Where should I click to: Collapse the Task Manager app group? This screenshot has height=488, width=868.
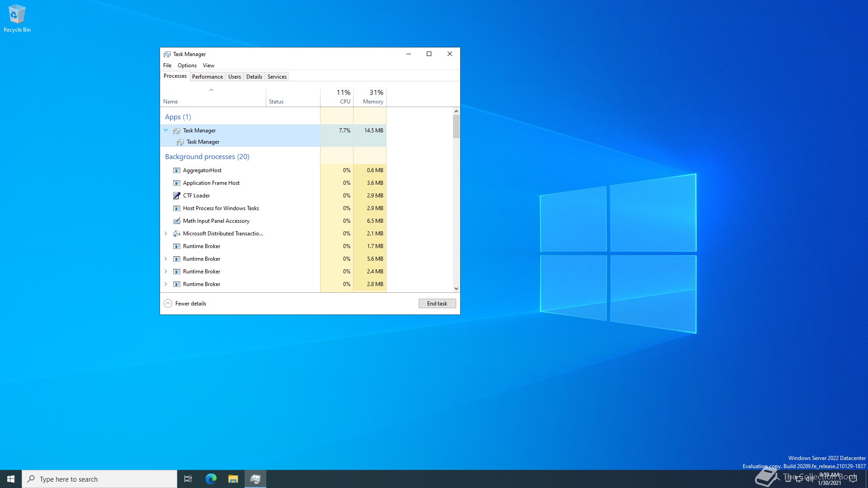166,130
